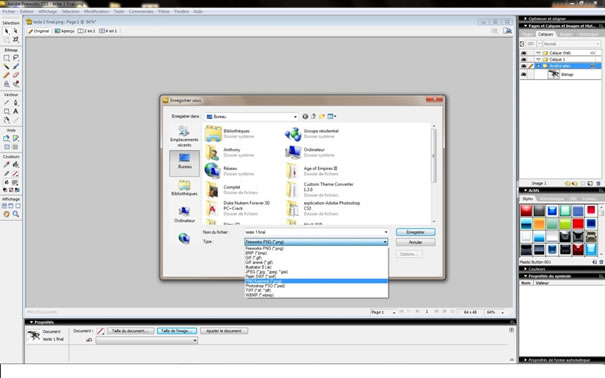Select the Paint Bucket tool

(x=16, y=165)
